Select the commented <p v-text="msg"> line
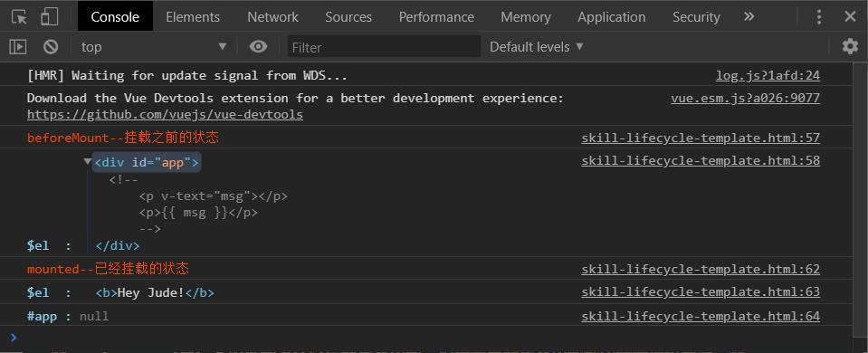 pyautogui.click(x=213, y=196)
